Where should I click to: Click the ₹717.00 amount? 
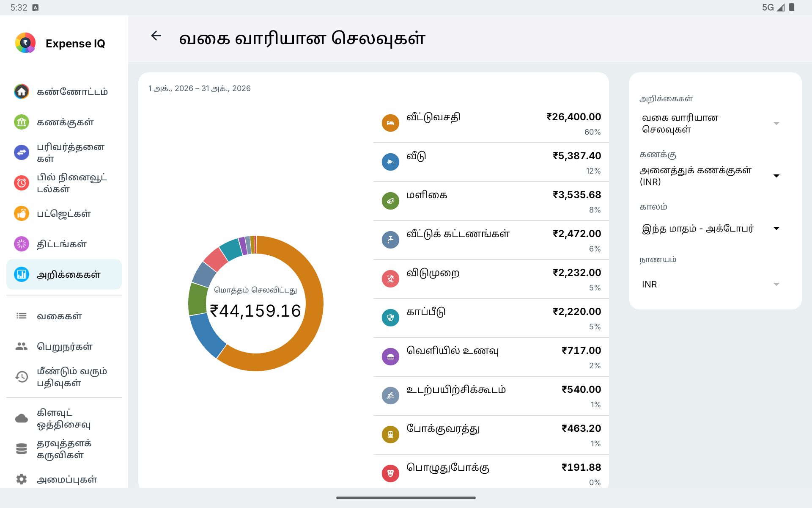[x=581, y=351]
